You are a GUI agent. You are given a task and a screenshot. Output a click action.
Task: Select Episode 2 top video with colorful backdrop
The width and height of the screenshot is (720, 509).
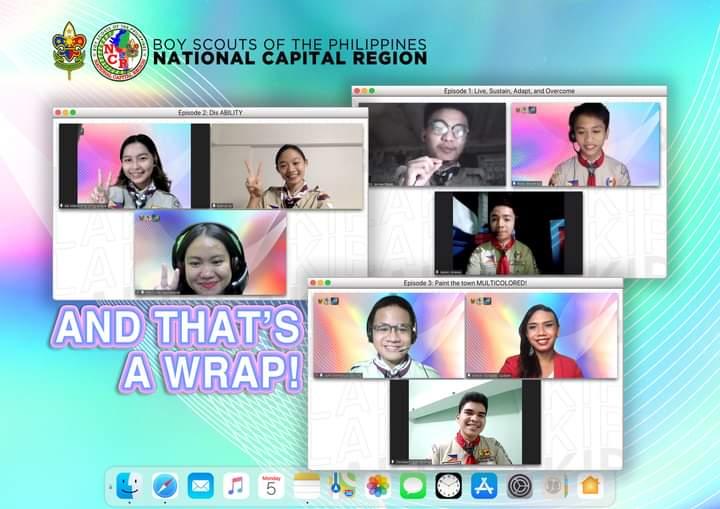coord(134,166)
